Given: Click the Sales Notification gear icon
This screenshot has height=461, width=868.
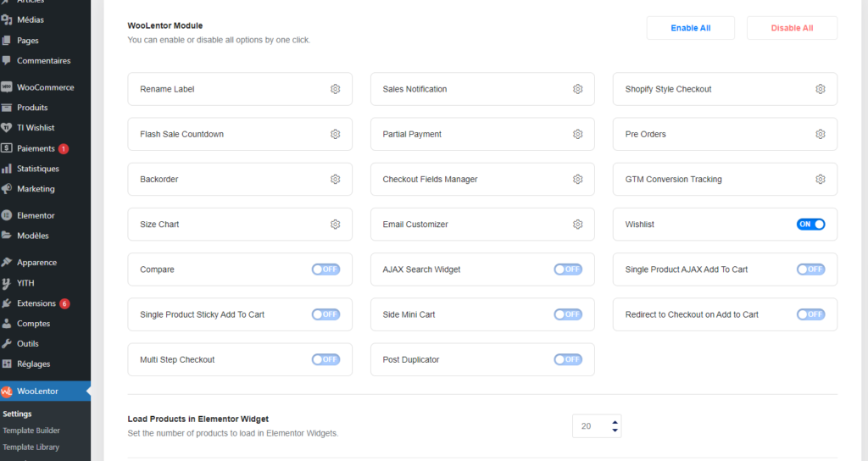Looking at the screenshot, I should (577, 89).
